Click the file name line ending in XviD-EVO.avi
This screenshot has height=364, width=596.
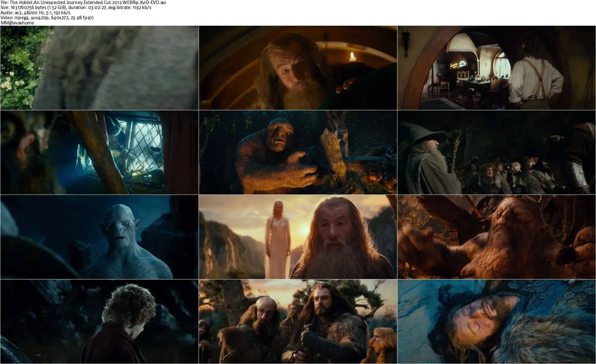(x=84, y=2)
